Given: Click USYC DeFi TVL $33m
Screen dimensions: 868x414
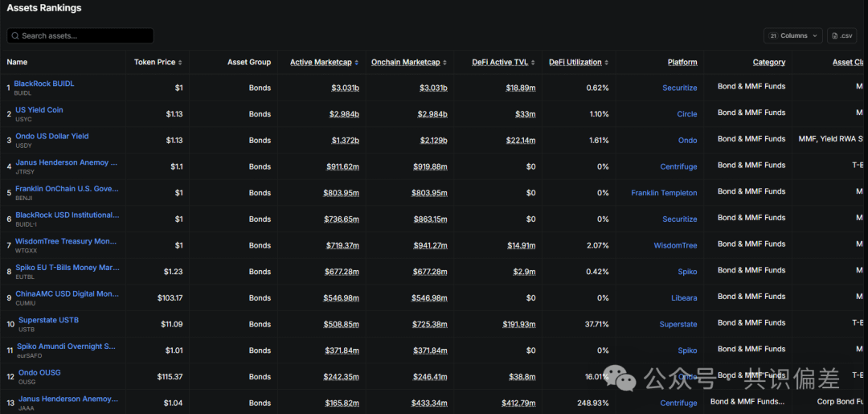Looking at the screenshot, I should 526,114.
